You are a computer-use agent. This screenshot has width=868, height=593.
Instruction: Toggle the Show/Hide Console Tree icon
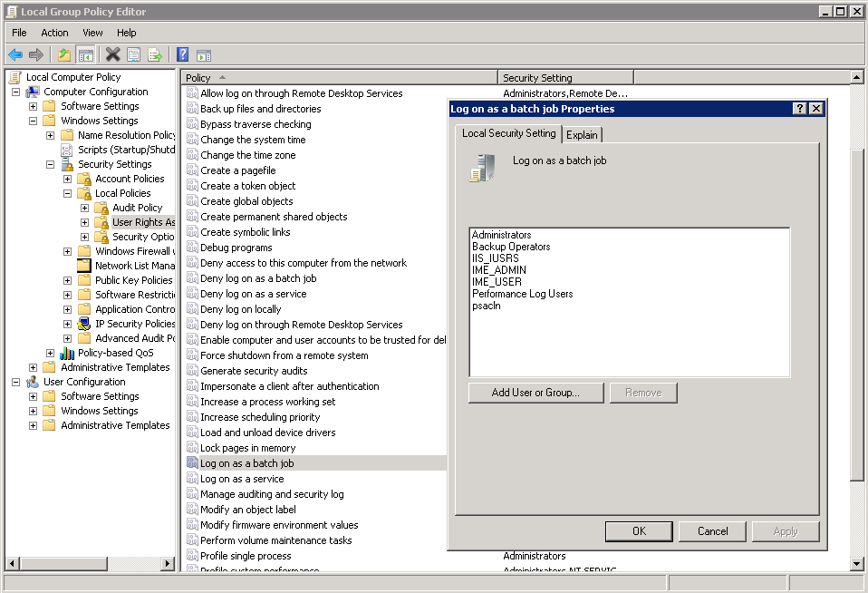pyautogui.click(x=85, y=54)
